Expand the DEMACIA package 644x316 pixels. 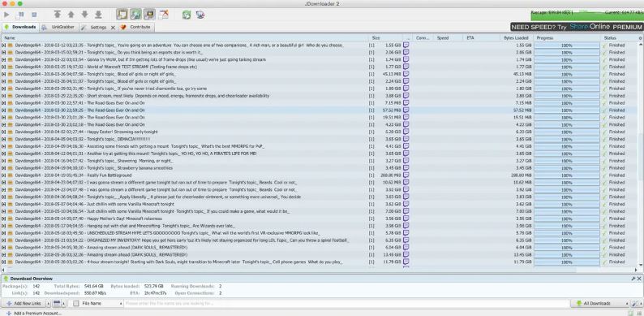(4, 139)
